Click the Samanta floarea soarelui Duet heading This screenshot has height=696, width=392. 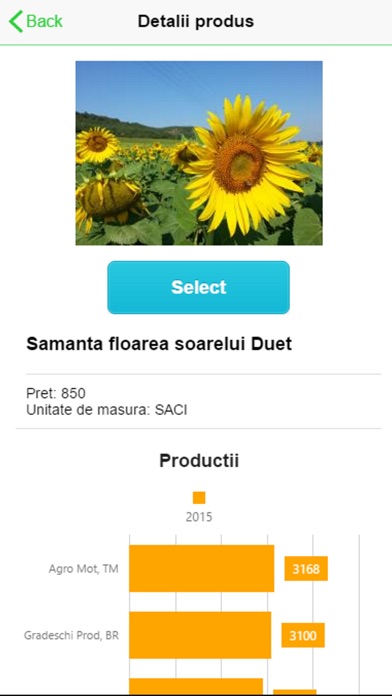(x=159, y=344)
